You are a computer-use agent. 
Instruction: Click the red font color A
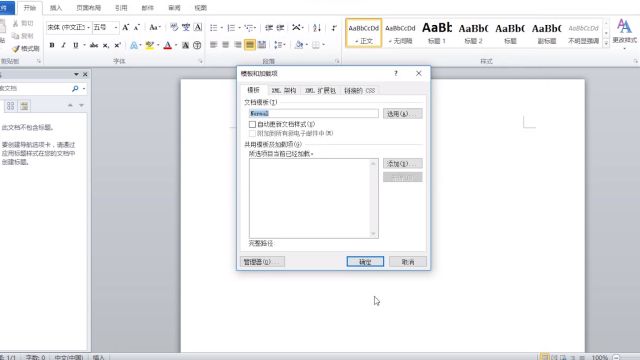coord(167,45)
